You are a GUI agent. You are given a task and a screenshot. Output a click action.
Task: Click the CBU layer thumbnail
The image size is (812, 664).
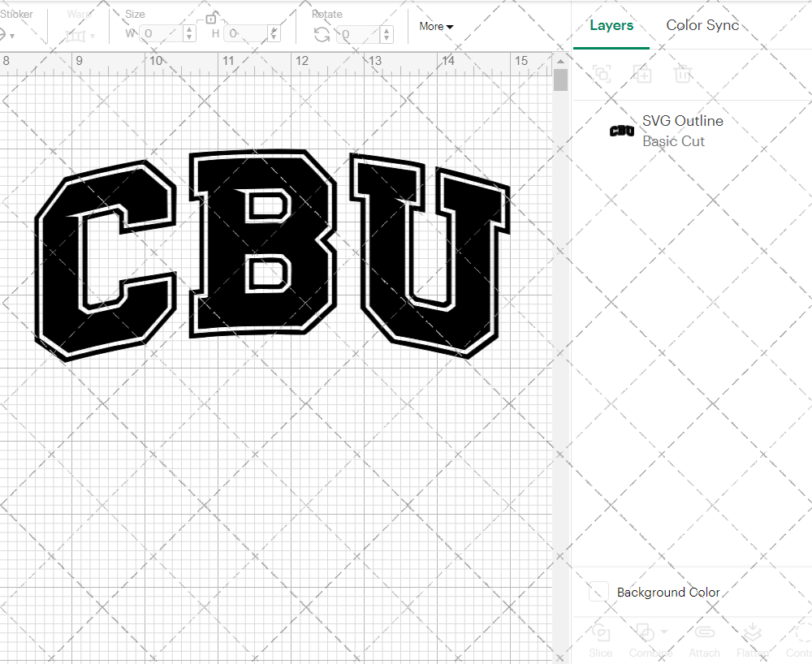pyautogui.click(x=621, y=131)
